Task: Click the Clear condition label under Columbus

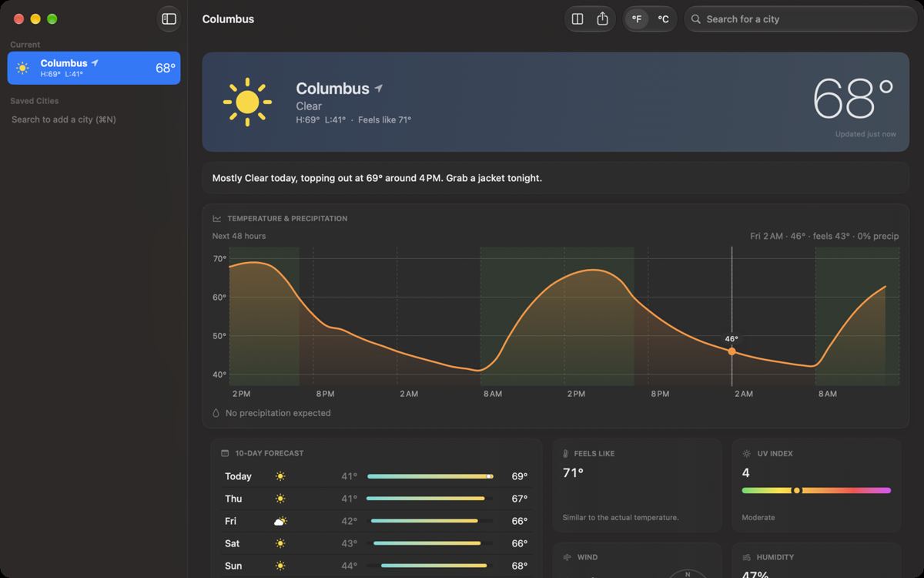Action: tap(309, 106)
